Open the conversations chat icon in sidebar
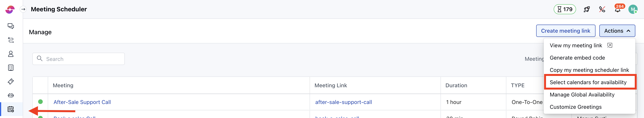Viewport: 644px width, 118px height. (11, 26)
